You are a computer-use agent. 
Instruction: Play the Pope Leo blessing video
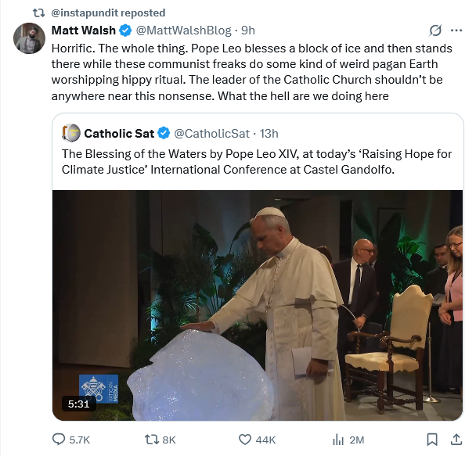point(258,305)
